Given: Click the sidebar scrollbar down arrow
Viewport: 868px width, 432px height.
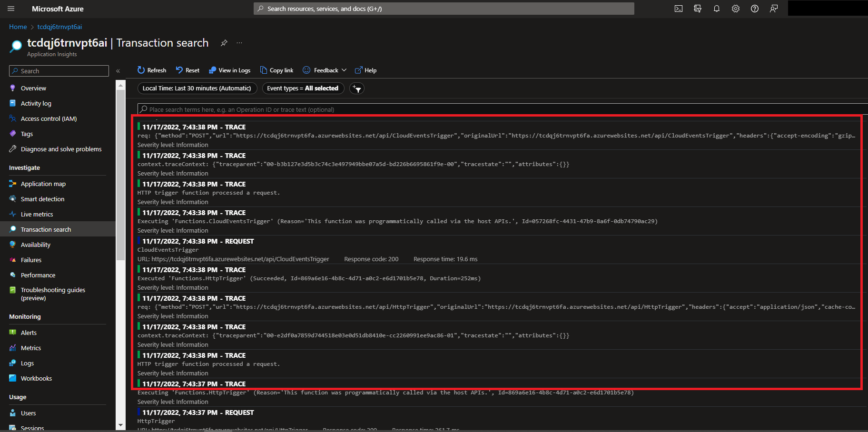Looking at the screenshot, I should [120, 425].
